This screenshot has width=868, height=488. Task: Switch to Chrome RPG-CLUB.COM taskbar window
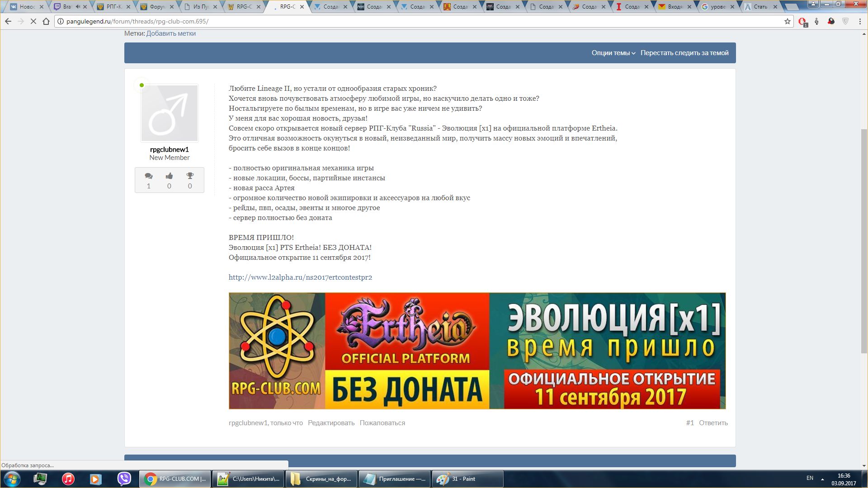pos(175,479)
